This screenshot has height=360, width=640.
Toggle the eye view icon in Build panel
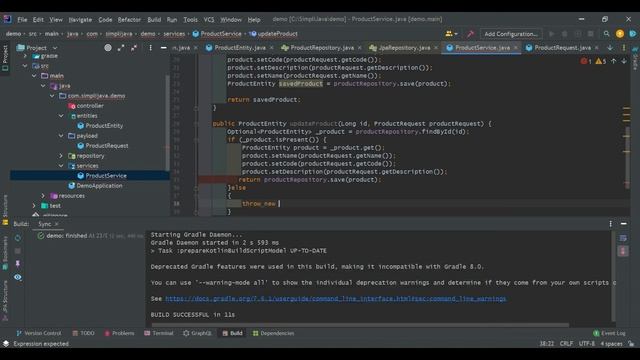[18, 277]
